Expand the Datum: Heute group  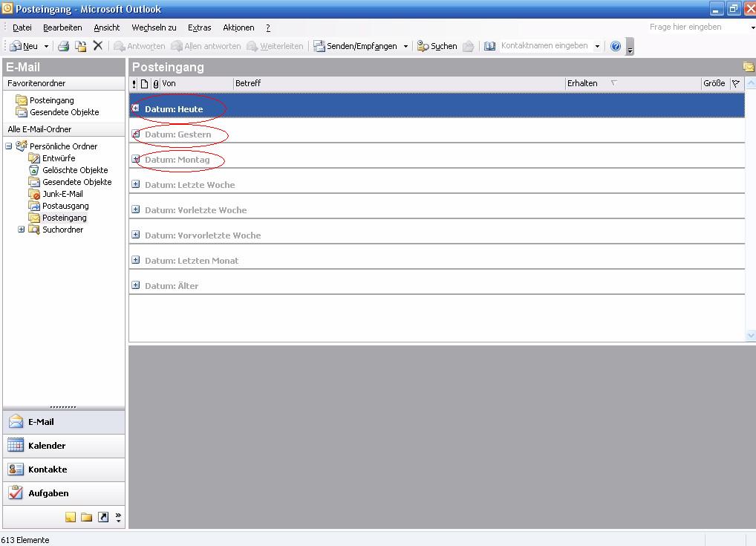136,108
